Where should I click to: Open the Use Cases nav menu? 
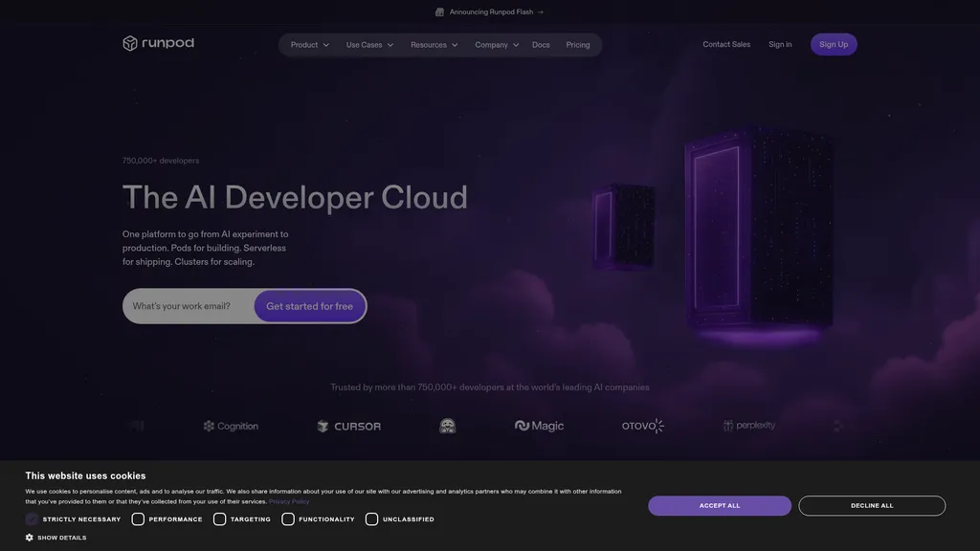click(x=369, y=45)
